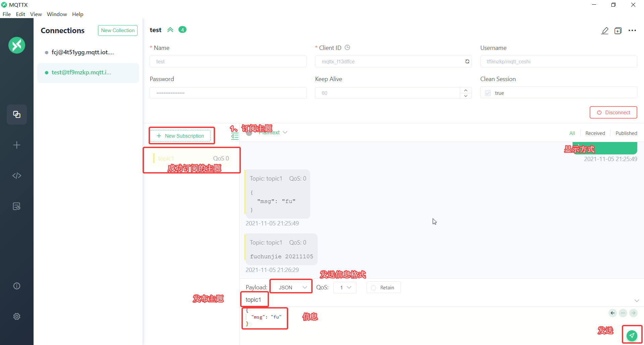Select the fcj@4t51ygg.mqtt.iot connection

88,52
